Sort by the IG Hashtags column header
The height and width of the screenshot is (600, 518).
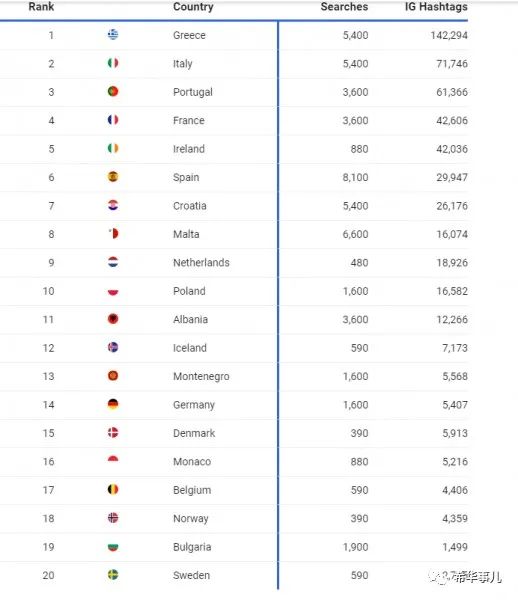coord(436,7)
